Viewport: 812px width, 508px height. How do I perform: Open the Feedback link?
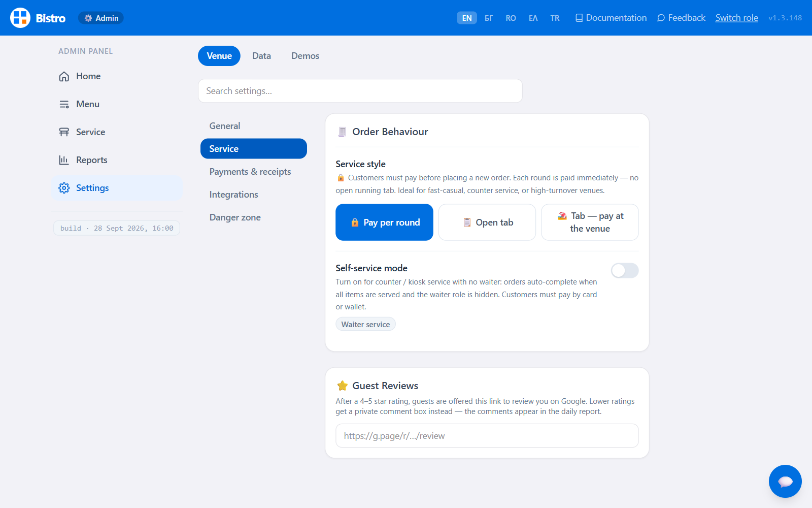(681, 18)
